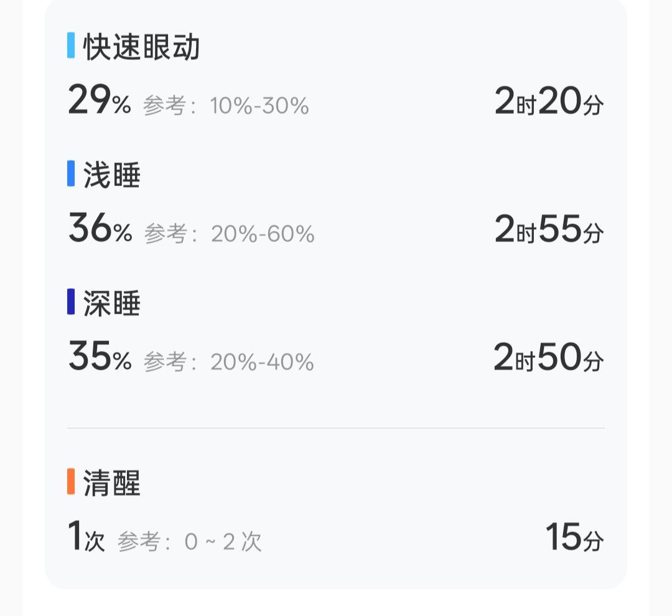Tap the 2时50分 deep sleep duration
672x616 pixels.
coord(549,357)
